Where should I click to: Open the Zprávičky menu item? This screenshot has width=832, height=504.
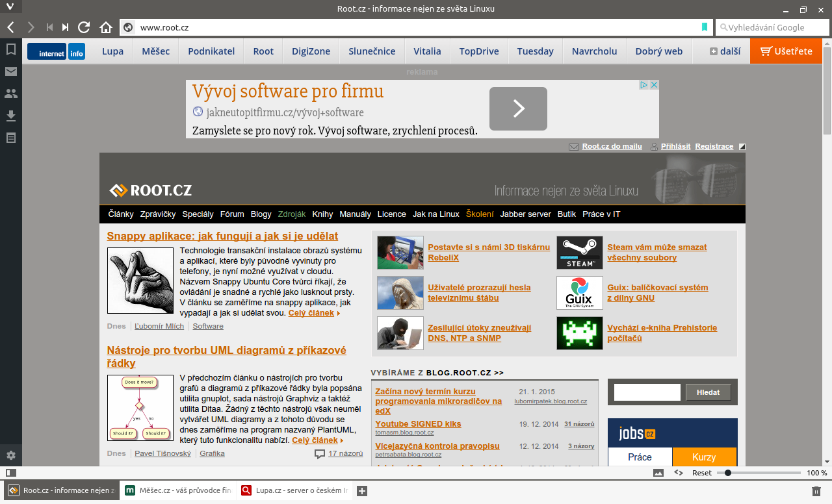pyautogui.click(x=158, y=214)
